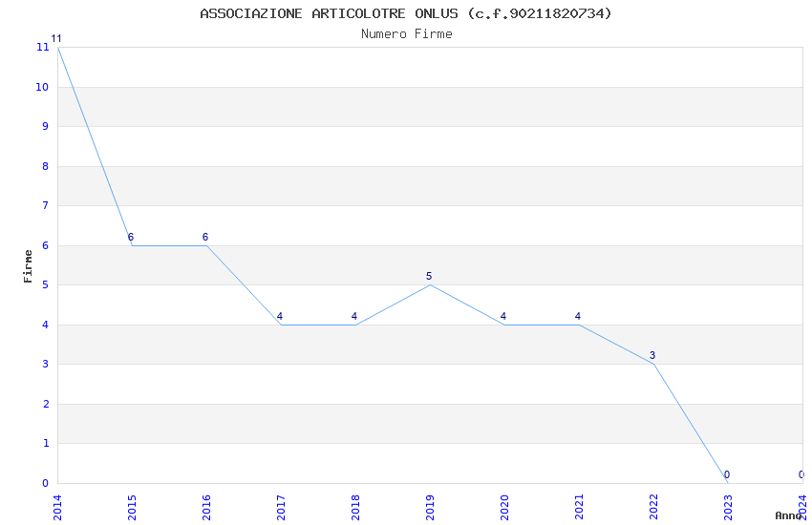Click the y-axis tick value 8
The image size is (812, 525).
tap(46, 166)
